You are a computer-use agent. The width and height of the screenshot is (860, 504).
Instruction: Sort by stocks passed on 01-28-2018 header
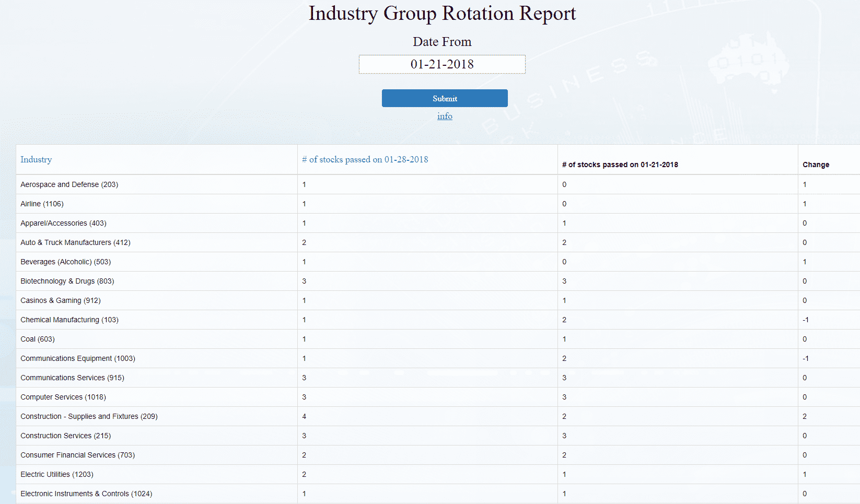tap(365, 159)
